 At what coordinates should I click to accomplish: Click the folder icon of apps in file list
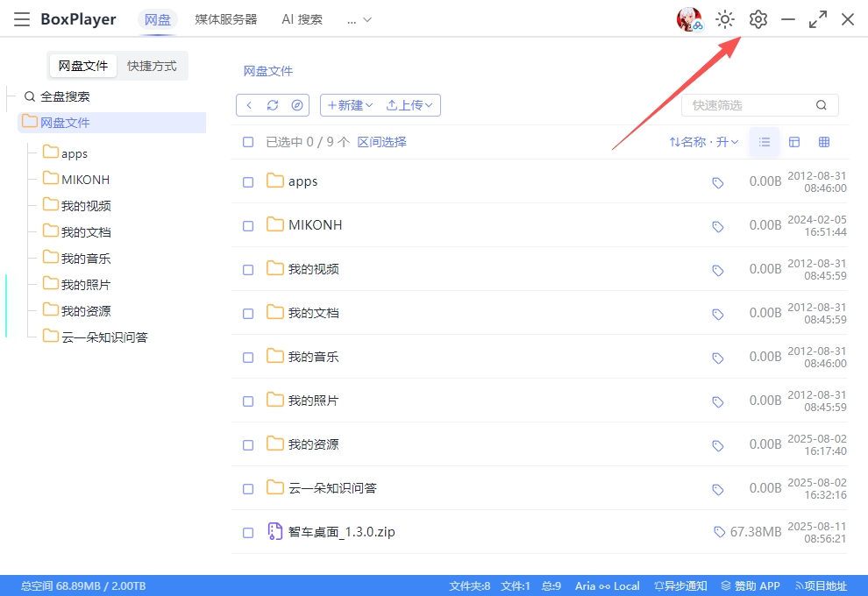(x=274, y=181)
